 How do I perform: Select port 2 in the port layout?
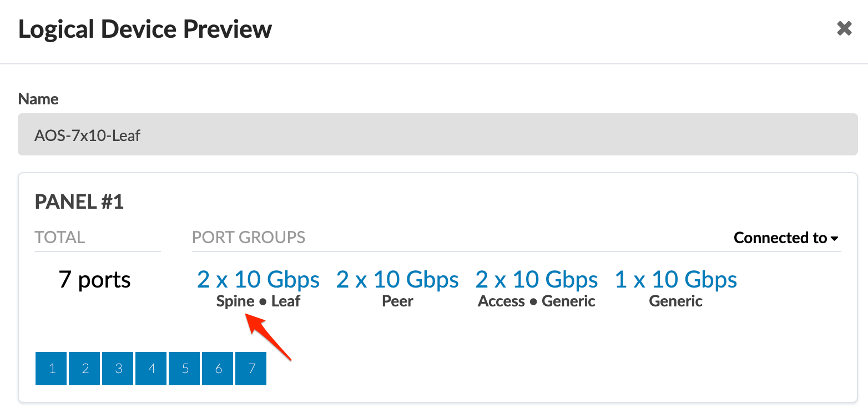[84, 369]
